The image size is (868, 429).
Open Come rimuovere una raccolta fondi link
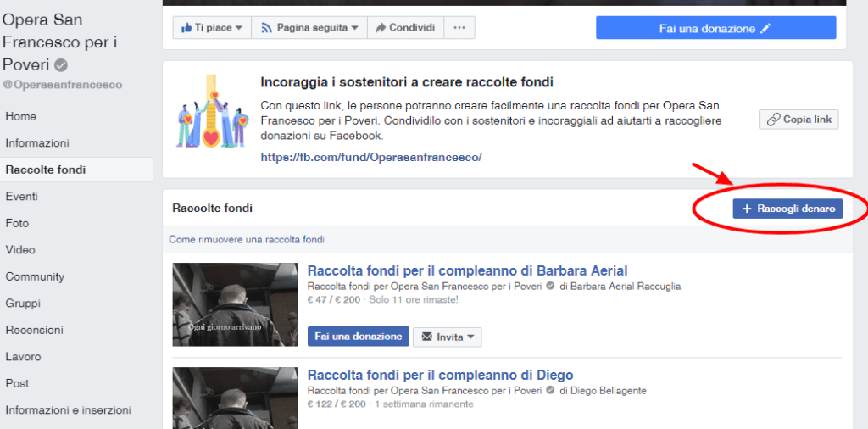[x=247, y=240]
